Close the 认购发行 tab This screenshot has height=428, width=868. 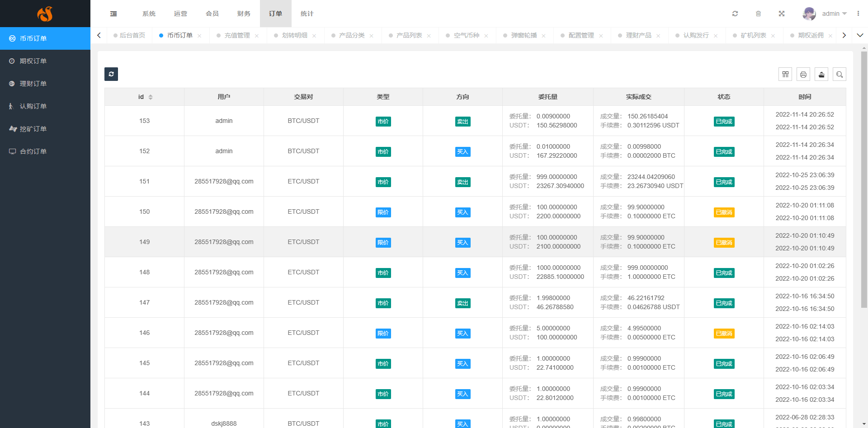716,36
